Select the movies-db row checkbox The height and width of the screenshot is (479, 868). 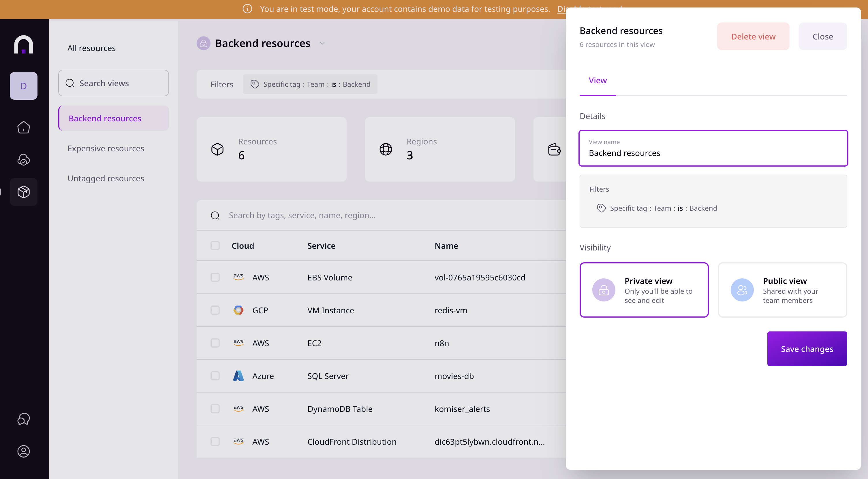pyautogui.click(x=215, y=376)
